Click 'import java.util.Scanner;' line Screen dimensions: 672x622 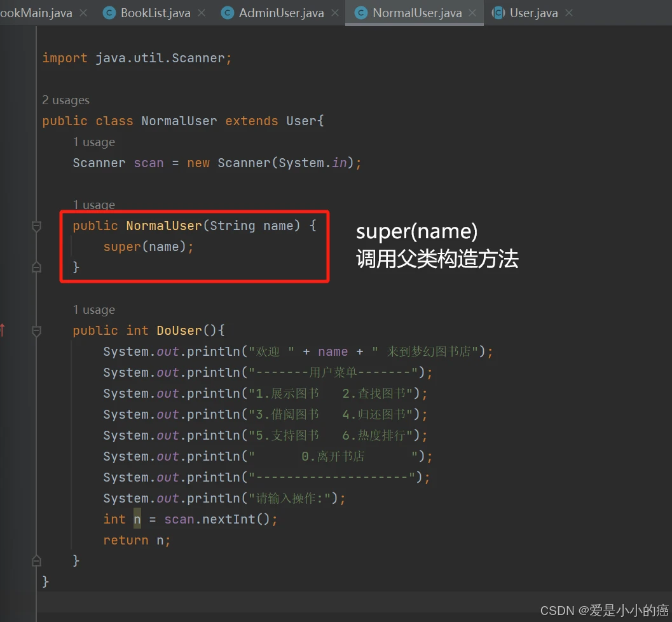pyautogui.click(x=137, y=58)
